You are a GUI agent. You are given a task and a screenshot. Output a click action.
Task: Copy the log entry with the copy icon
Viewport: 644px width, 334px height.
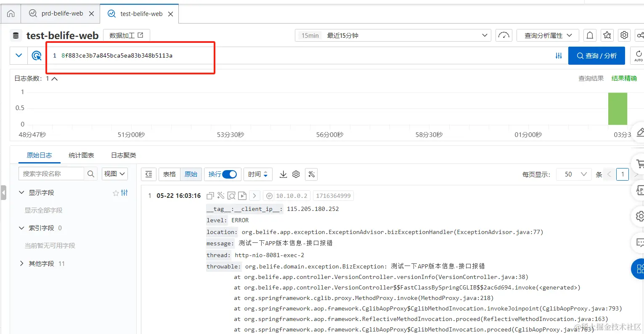coord(209,195)
